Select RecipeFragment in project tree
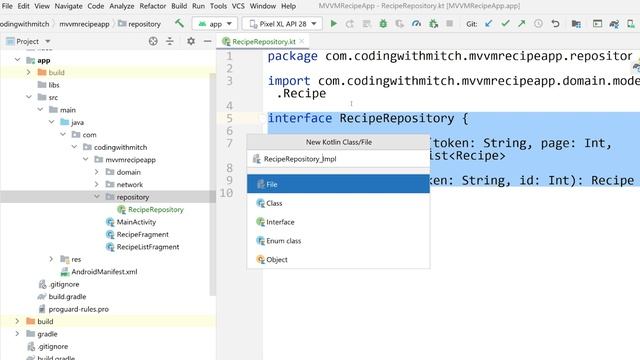 [x=142, y=234]
